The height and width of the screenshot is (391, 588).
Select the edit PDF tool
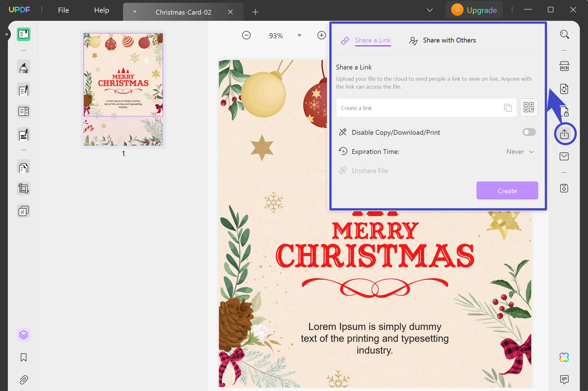point(24,90)
